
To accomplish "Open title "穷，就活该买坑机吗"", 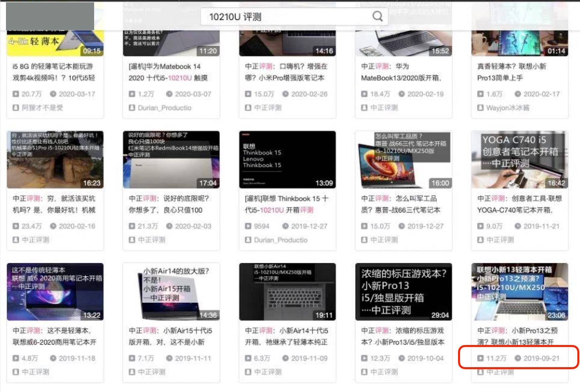I will pos(54,204).
